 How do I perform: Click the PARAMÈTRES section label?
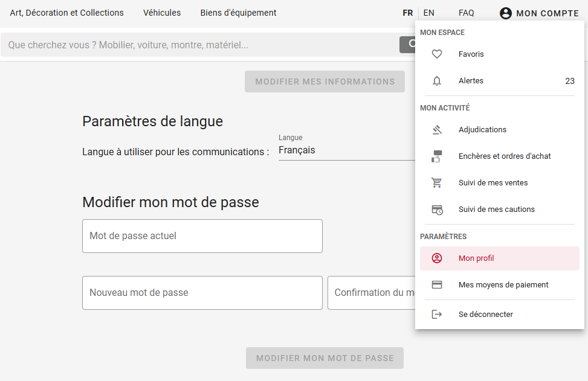coord(443,237)
